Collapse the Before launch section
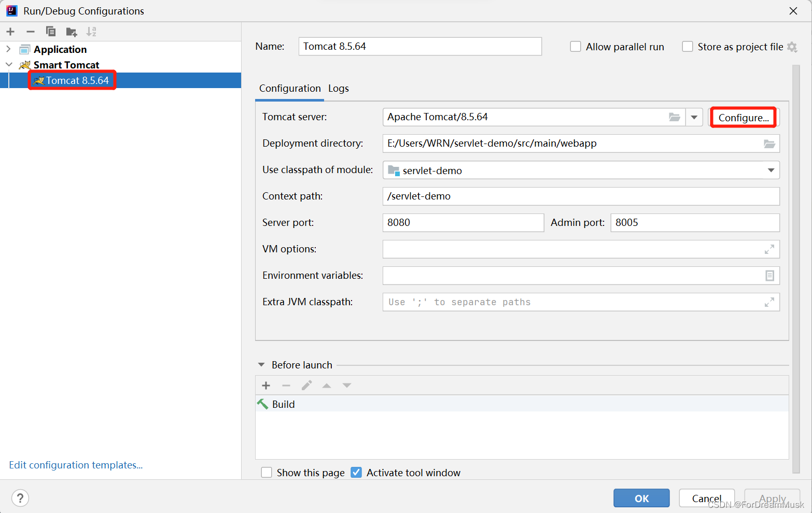Viewport: 812px width, 513px height. [x=261, y=365]
